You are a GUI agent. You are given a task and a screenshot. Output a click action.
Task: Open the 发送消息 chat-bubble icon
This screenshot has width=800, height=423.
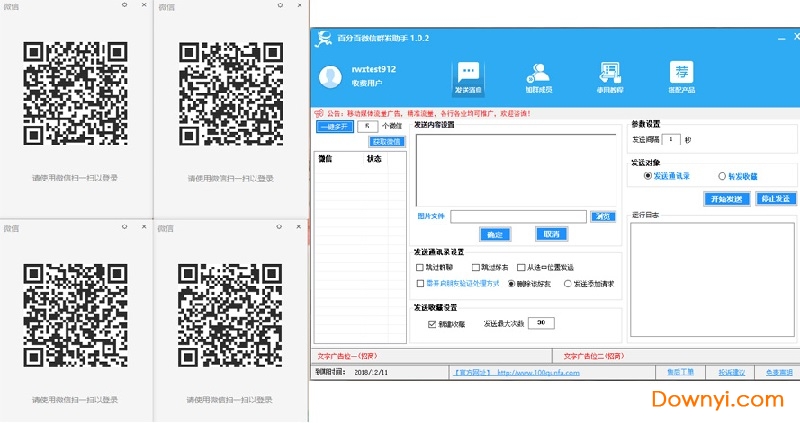(x=468, y=78)
